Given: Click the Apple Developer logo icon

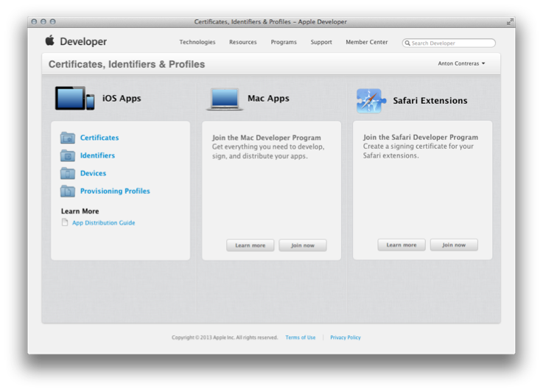Looking at the screenshot, I should (x=50, y=41).
